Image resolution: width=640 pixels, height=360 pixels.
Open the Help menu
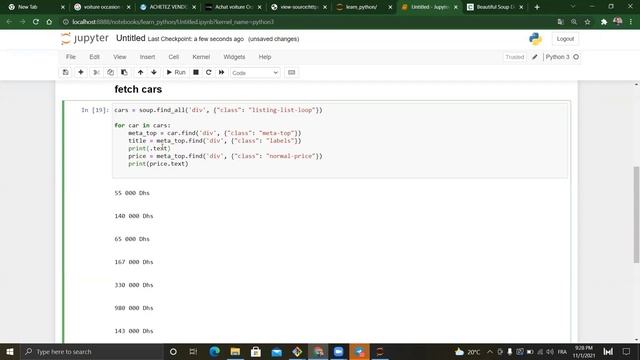point(264,57)
